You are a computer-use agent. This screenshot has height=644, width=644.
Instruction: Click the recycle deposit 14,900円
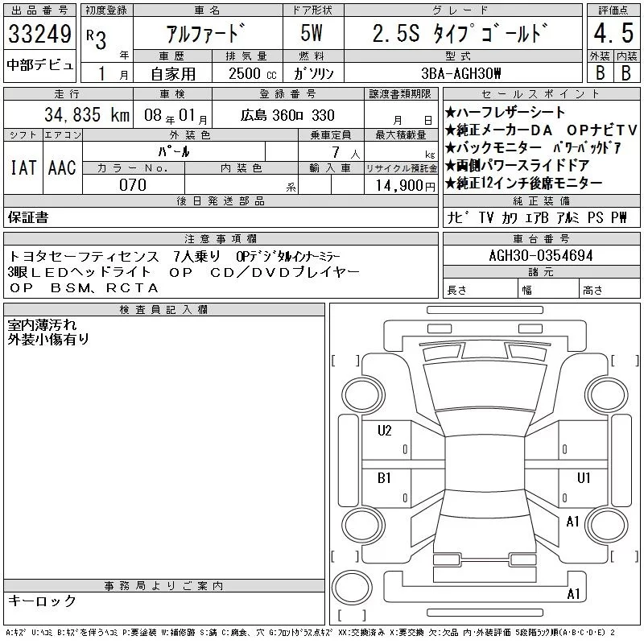click(x=405, y=185)
